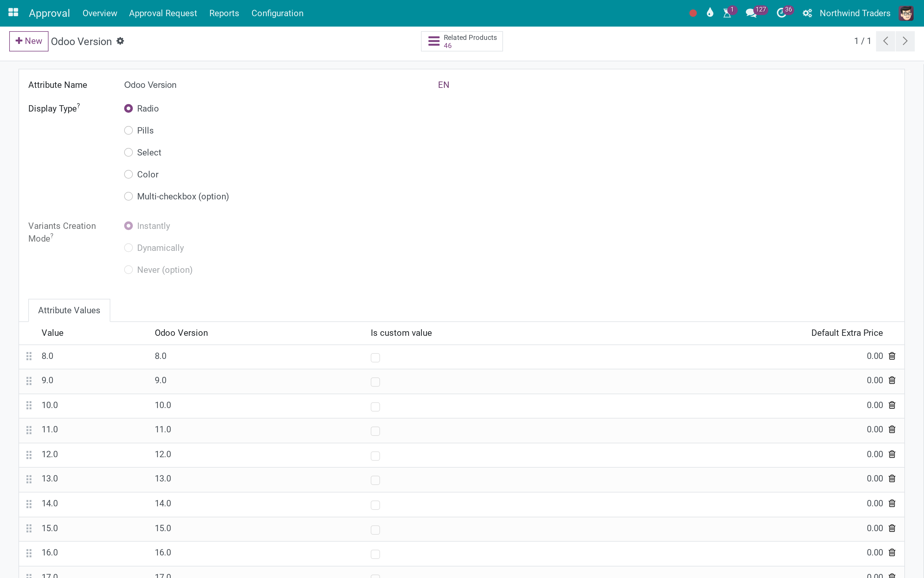Open the Approval Request menu

pyautogui.click(x=163, y=13)
